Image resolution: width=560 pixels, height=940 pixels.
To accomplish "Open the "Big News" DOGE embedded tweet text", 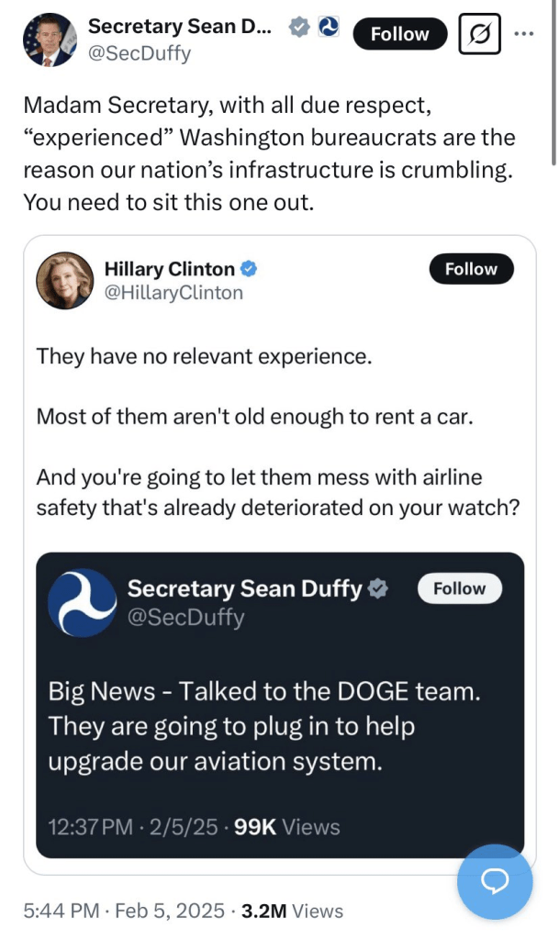I will pos(264,726).
